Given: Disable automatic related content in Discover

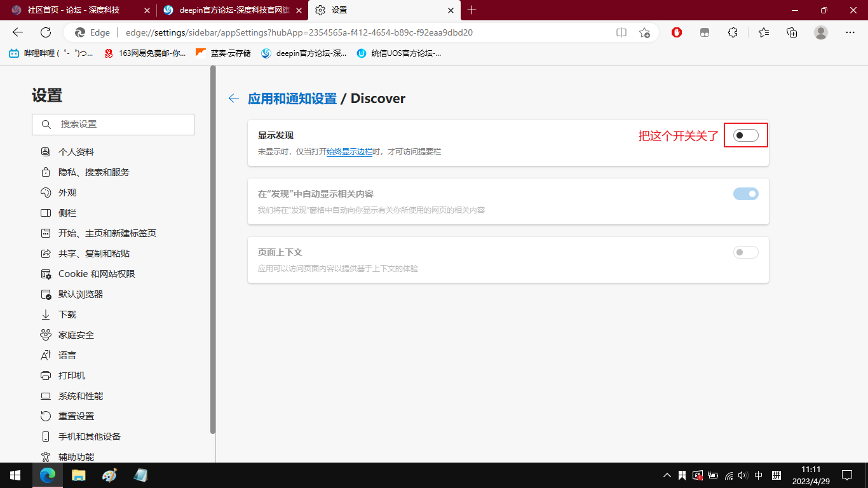Looking at the screenshot, I should pos(746,194).
